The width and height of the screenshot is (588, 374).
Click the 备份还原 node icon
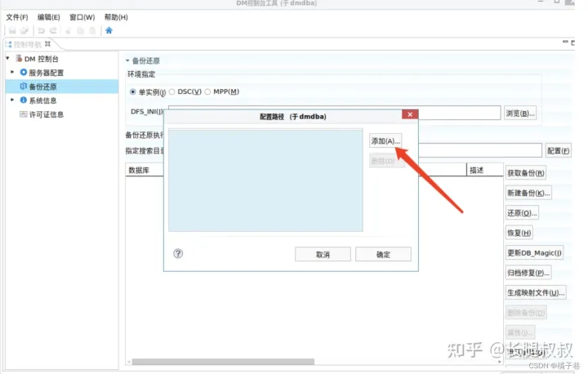tap(23, 87)
